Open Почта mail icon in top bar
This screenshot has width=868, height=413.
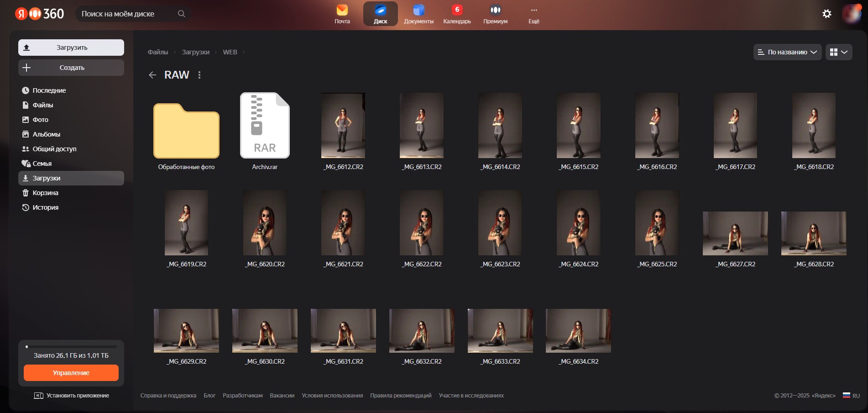[x=342, y=14]
